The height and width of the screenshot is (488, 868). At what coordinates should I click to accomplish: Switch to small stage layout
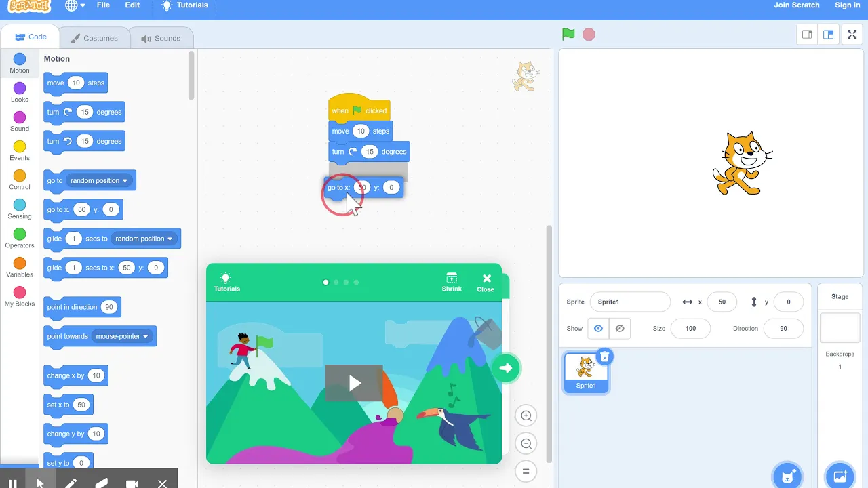pyautogui.click(x=807, y=35)
